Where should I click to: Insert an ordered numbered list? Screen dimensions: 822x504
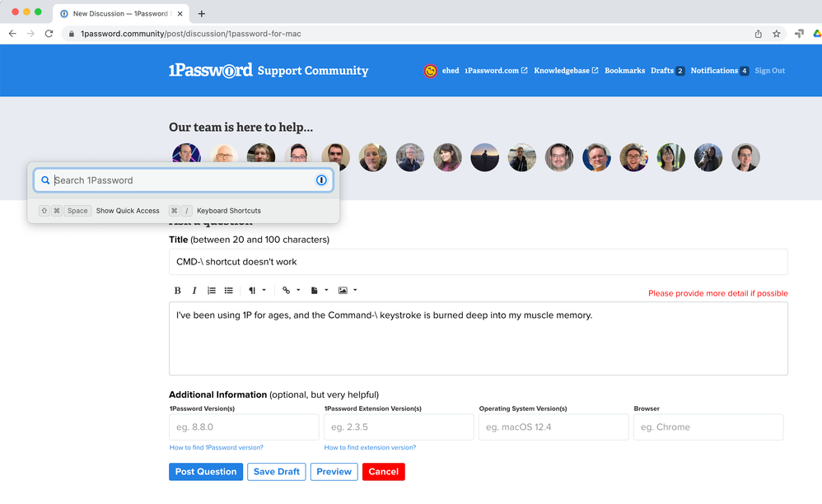click(x=212, y=290)
